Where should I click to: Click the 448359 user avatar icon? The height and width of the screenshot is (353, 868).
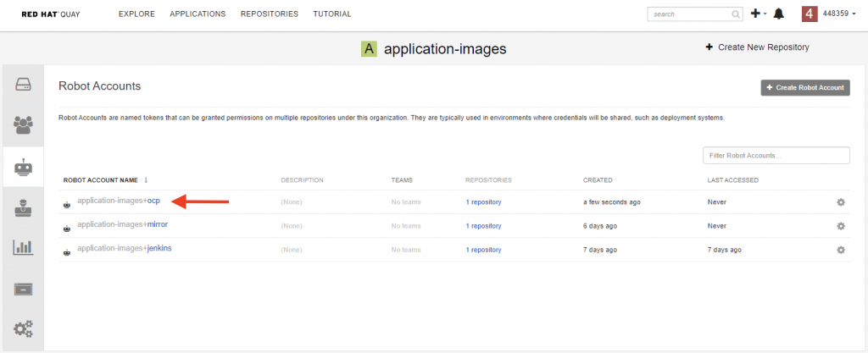click(x=810, y=14)
